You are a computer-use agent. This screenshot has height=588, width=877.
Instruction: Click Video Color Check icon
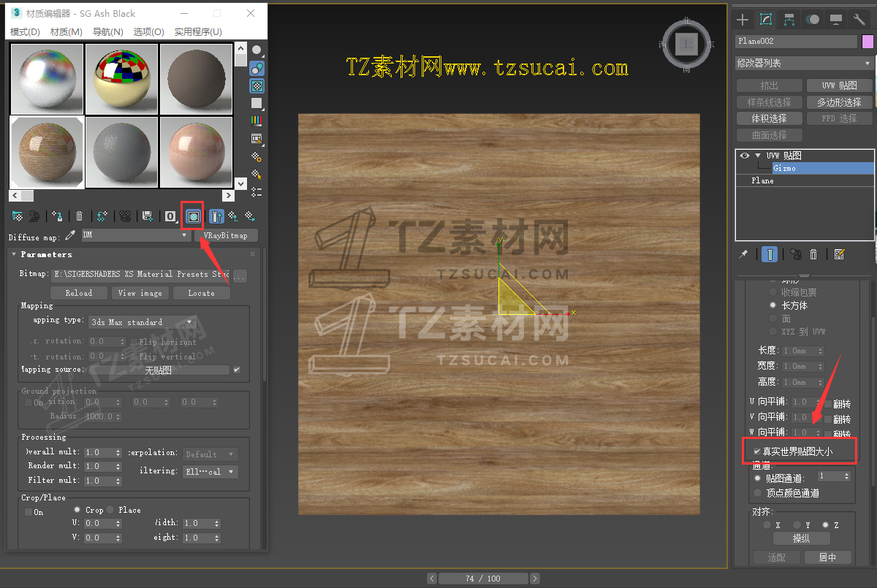click(257, 121)
